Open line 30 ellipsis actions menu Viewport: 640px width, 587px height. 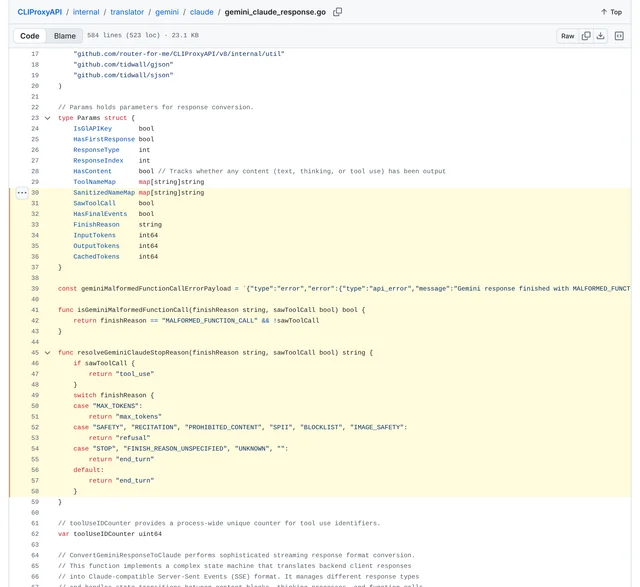tap(22, 192)
